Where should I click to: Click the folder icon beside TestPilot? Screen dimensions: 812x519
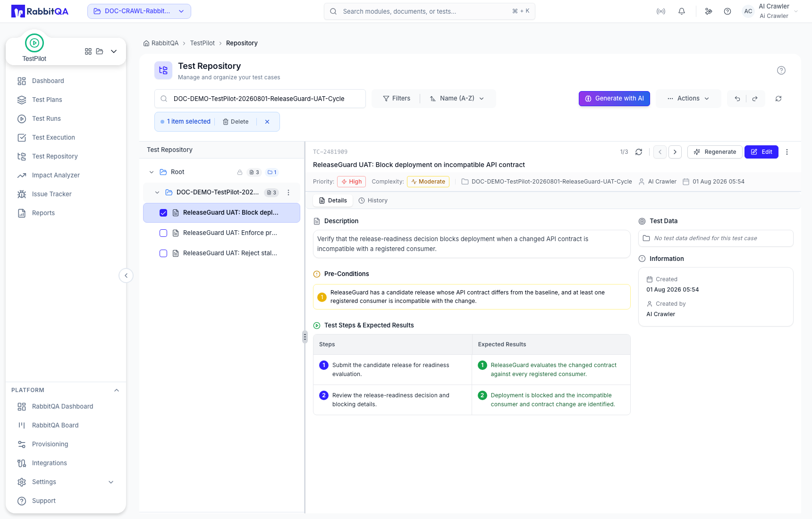coord(100,51)
